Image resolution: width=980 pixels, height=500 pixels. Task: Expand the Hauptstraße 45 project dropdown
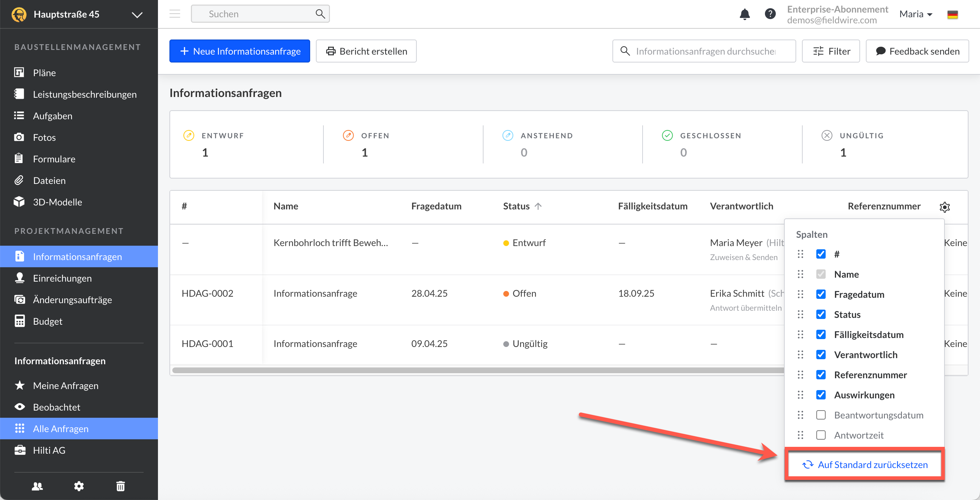click(137, 15)
